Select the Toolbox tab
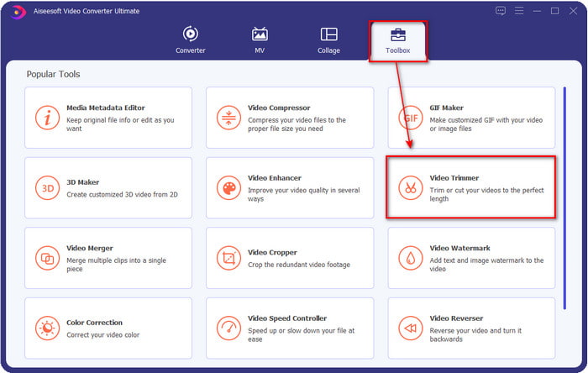588x373 pixels. (x=398, y=39)
